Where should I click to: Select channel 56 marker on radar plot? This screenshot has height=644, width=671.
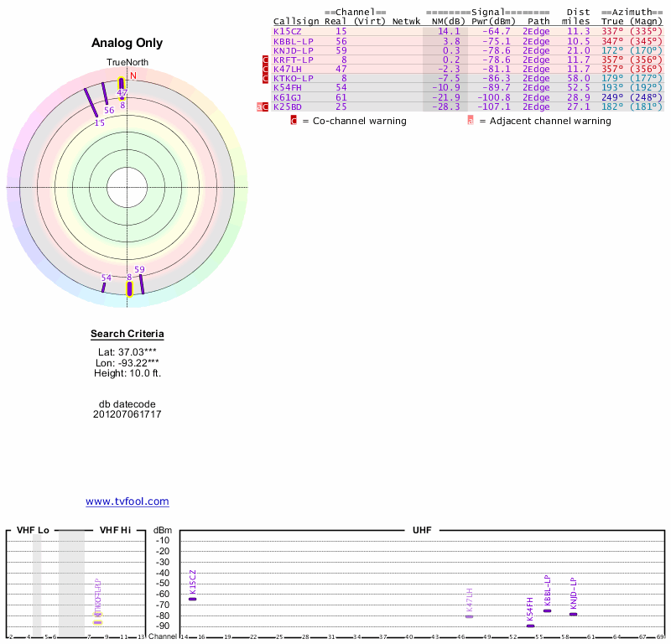tap(104, 93)
